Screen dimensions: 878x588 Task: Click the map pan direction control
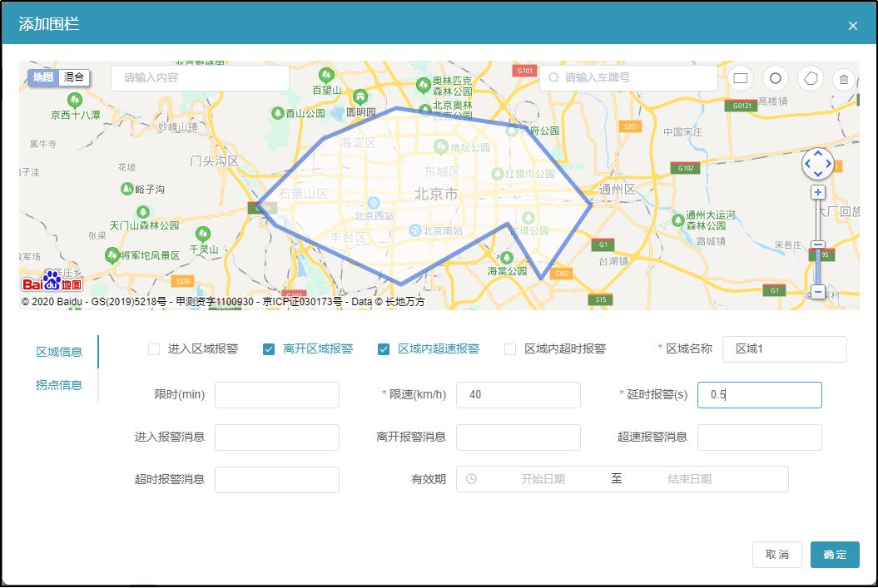818,164
